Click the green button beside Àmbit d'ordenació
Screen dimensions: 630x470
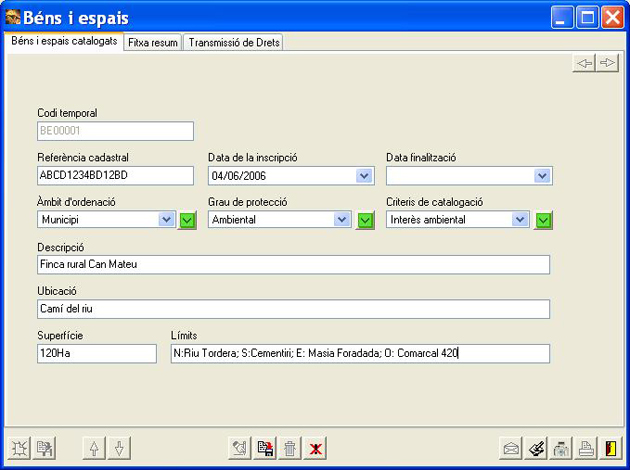[x=187, y=220]
